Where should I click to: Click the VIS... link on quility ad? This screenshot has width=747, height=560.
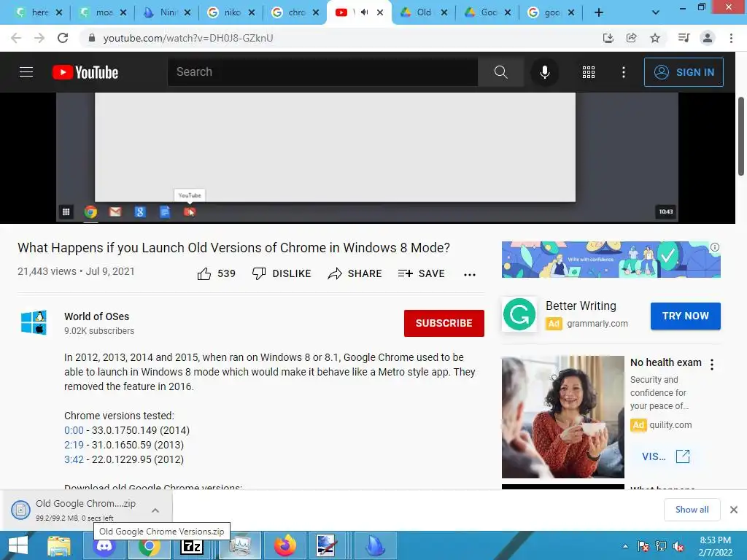[665, 456]
